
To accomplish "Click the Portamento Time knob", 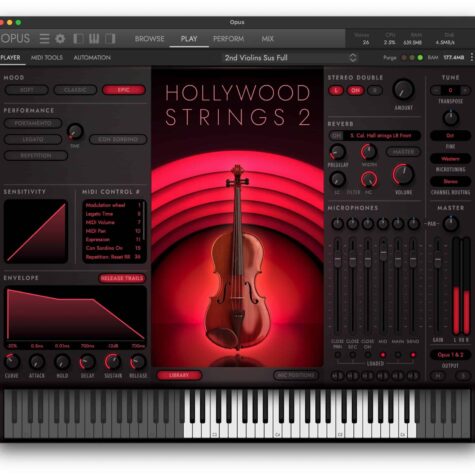I will [75, 131].
